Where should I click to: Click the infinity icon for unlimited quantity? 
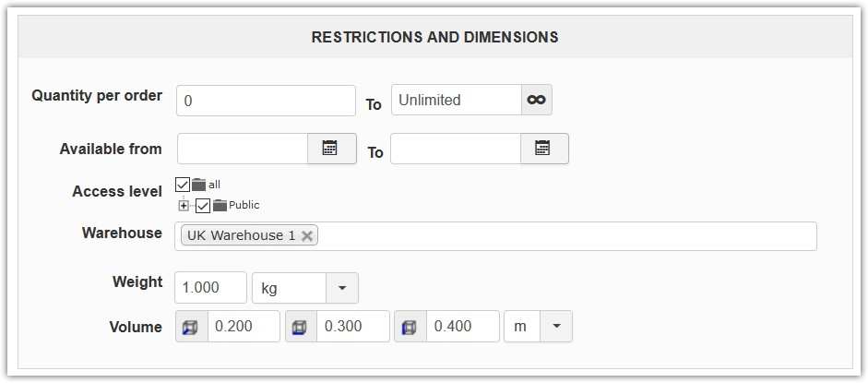click(x=536, y=100)
